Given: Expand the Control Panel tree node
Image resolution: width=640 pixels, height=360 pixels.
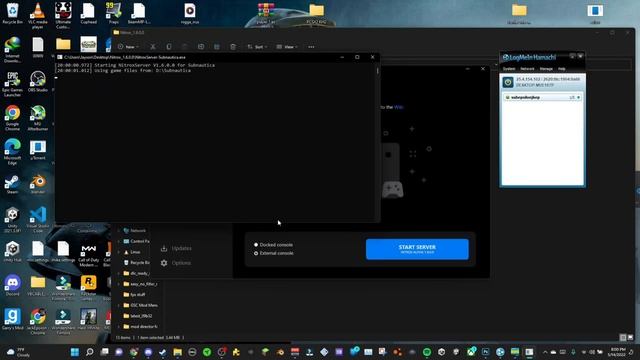Looking at the screenshot, I should (x=119, y=241).
